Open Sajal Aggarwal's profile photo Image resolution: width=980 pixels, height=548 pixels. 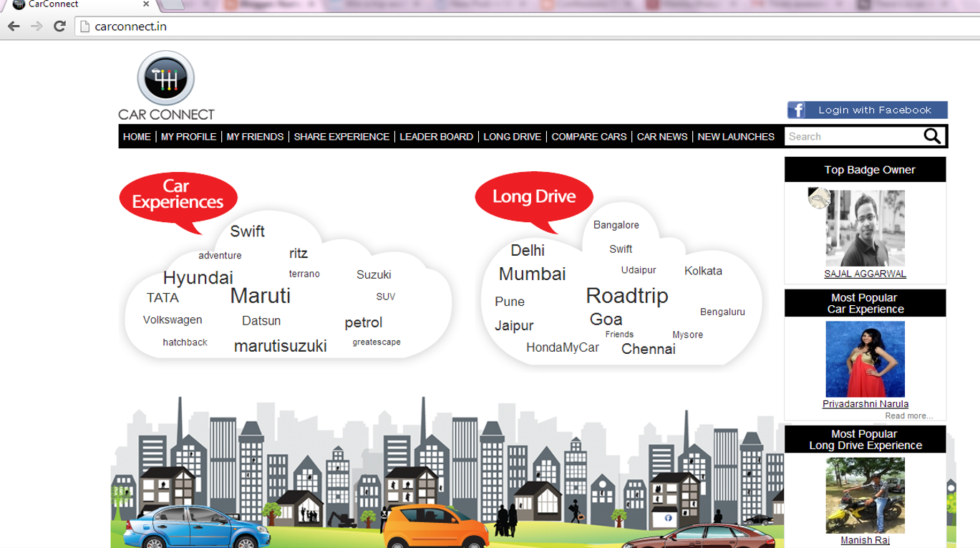pyautogui.click(x=865, y=228)
